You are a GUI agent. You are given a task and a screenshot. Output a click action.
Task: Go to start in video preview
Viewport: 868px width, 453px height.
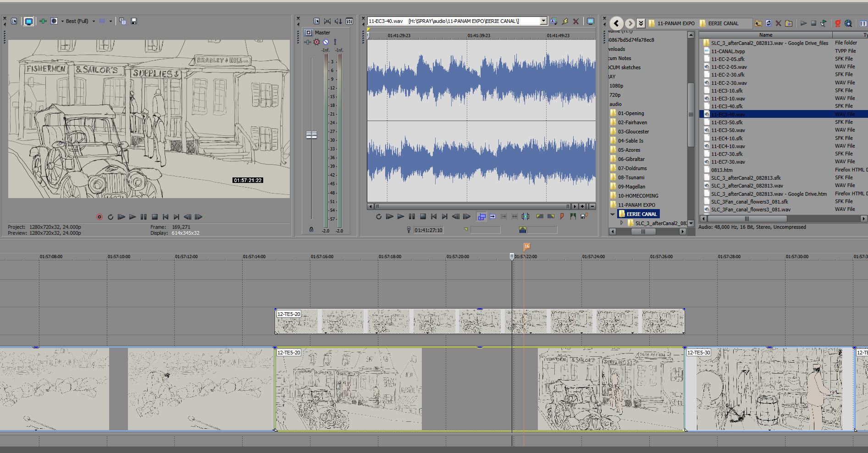coord(166,217)
